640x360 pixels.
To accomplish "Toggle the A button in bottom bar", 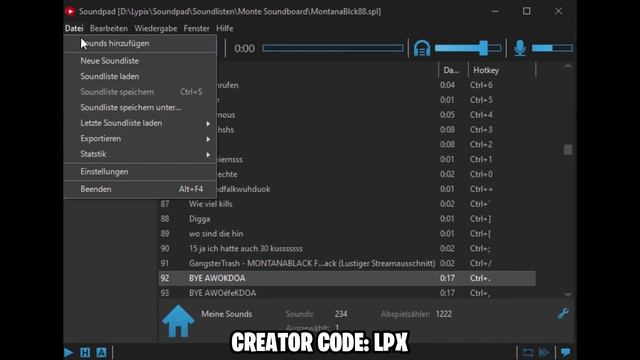I will [x=101, y=353].
